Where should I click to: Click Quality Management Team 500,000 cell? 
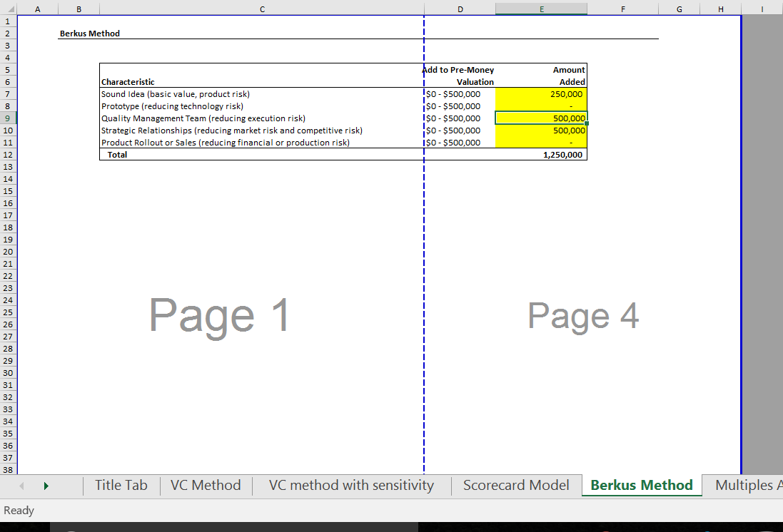click(541, 118)
